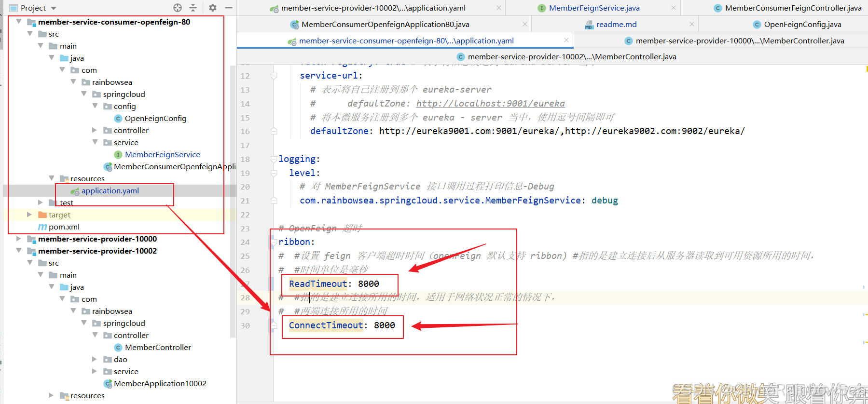The width and height of the screenshot is (868, 404).
Task: Hide the Project panel with minimize icon
Action: (x=229, y=8)
